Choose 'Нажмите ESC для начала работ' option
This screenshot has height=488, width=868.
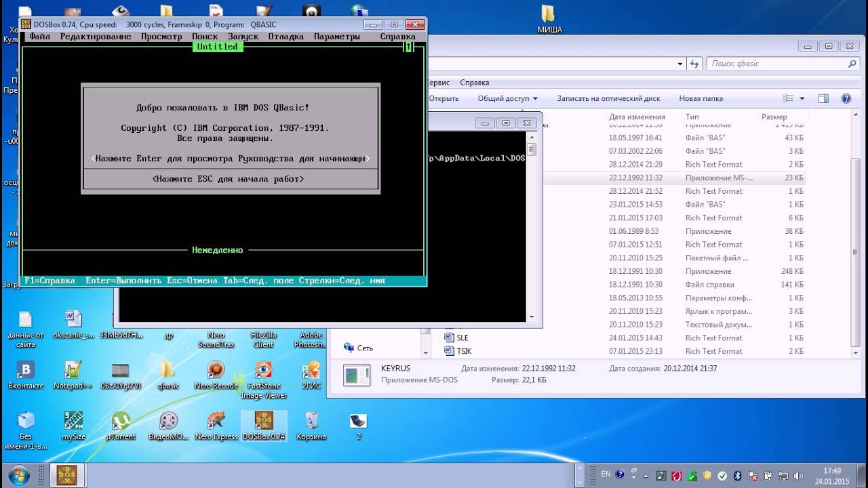(x=229, y=179)
